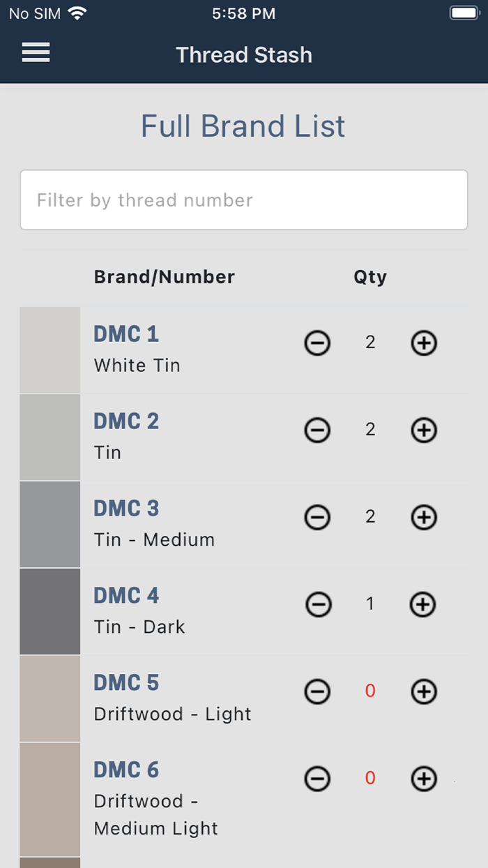Tap plus for DMC 4 Tin Dark
This screenshot has height=868, width=488.
422,604
